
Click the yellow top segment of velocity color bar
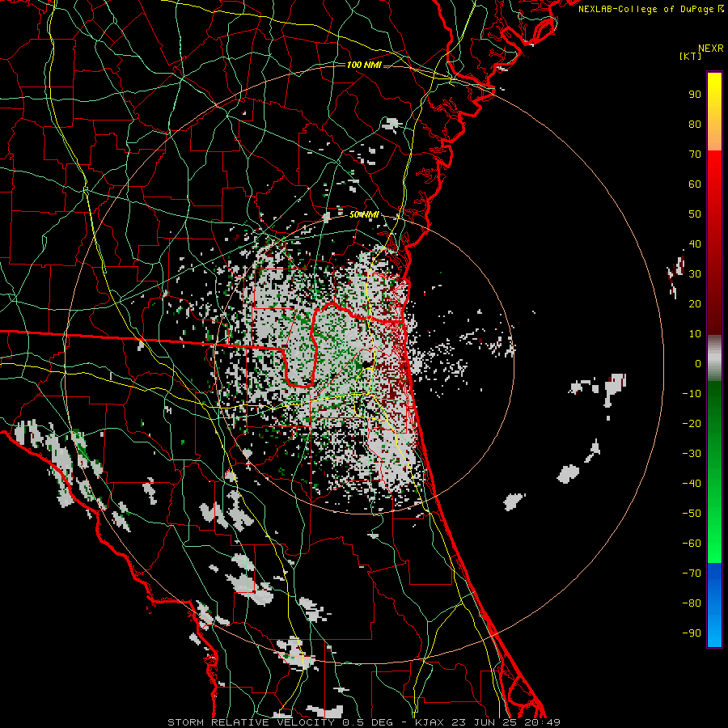point(714,112)
